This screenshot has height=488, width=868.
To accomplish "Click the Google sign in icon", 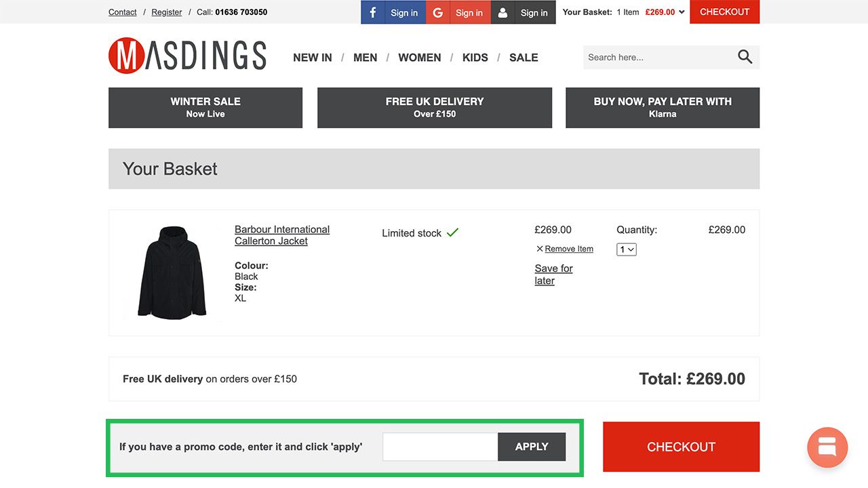I will (438, 12).
